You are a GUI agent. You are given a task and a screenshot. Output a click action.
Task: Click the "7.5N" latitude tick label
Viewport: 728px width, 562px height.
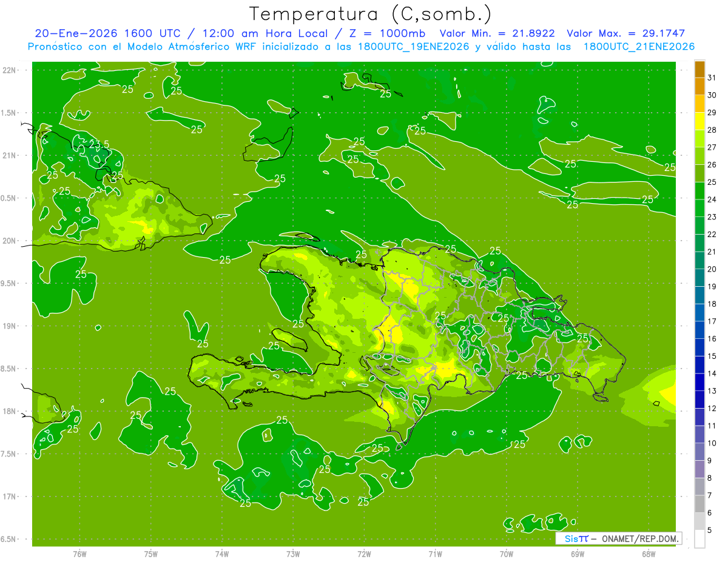(8, 454)
